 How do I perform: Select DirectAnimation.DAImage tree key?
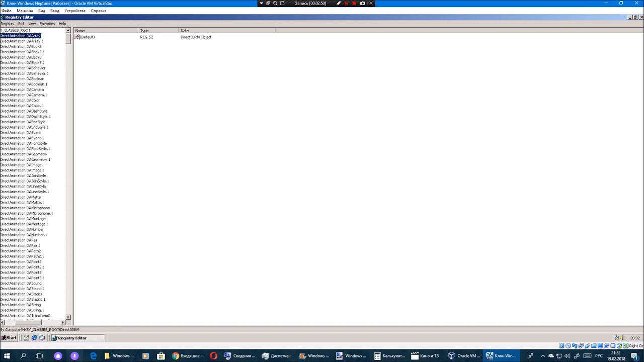tap(21, 165)
